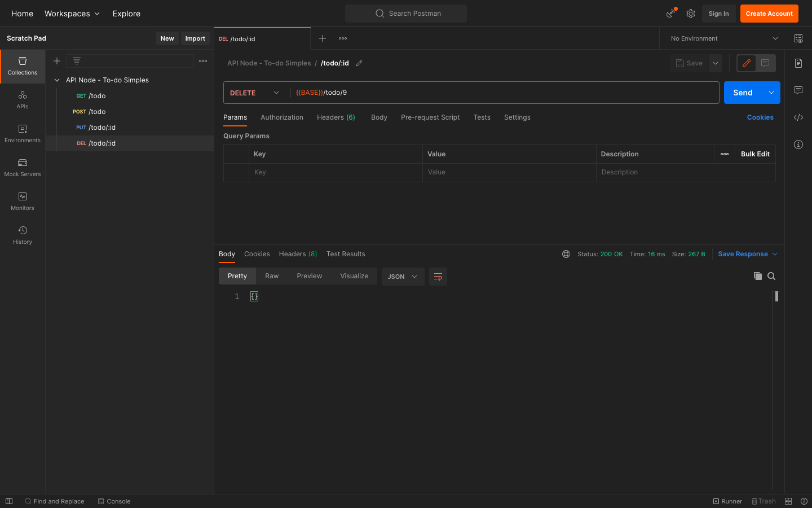The width and height of the screenshot is (812, 508).
Task: Click the filter icon in collections search
Action: (x=77, y=61)
